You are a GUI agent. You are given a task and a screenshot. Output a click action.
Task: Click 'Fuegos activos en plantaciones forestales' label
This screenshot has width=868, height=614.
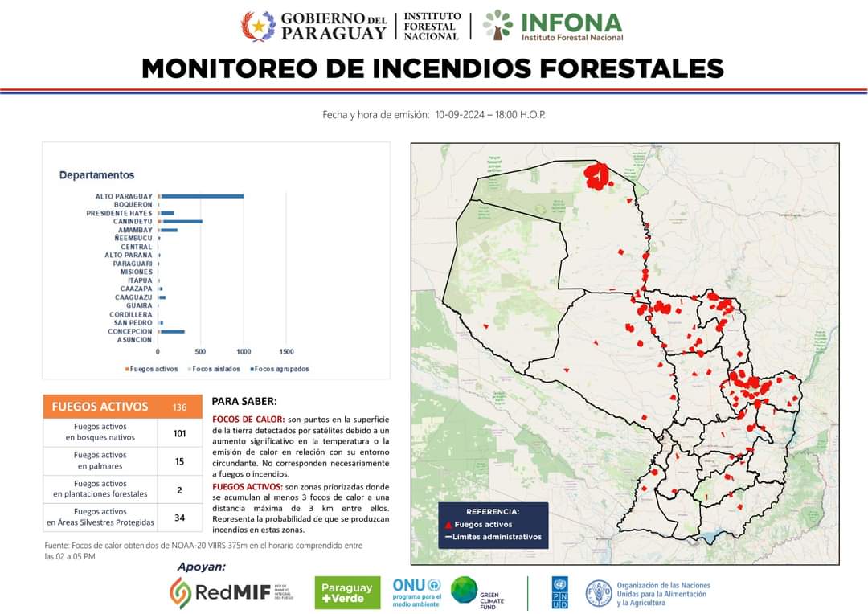[x=100, y=489]
